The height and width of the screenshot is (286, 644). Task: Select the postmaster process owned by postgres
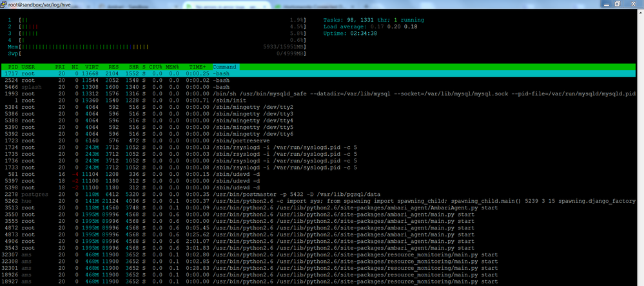click(x=318, y=194)
